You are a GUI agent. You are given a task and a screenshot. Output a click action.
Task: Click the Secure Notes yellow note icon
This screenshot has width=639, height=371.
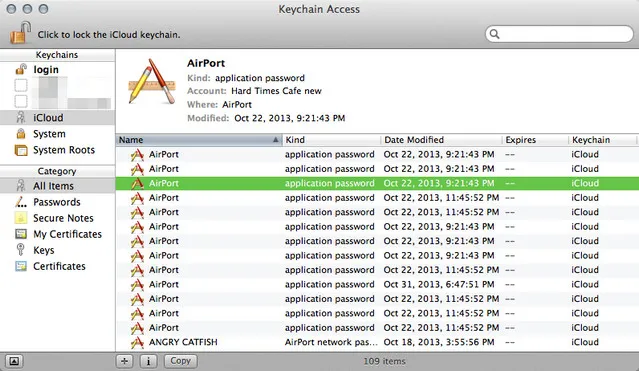21,218
